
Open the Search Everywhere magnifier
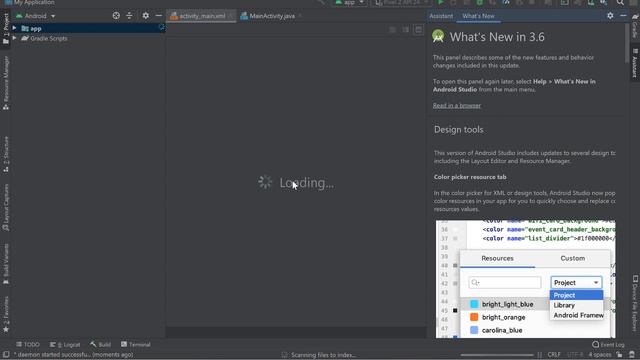tap(620, 2)
